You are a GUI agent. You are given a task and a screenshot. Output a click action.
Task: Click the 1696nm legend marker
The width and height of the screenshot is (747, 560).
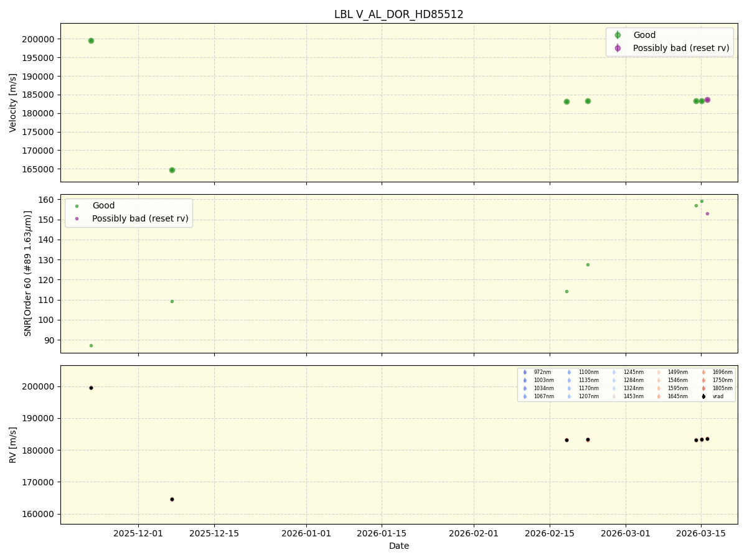click(703, 372)
